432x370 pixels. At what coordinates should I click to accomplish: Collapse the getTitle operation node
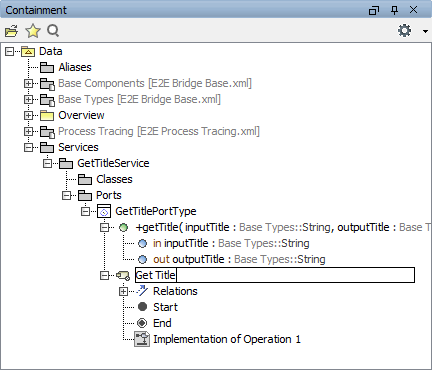point(105,227)
